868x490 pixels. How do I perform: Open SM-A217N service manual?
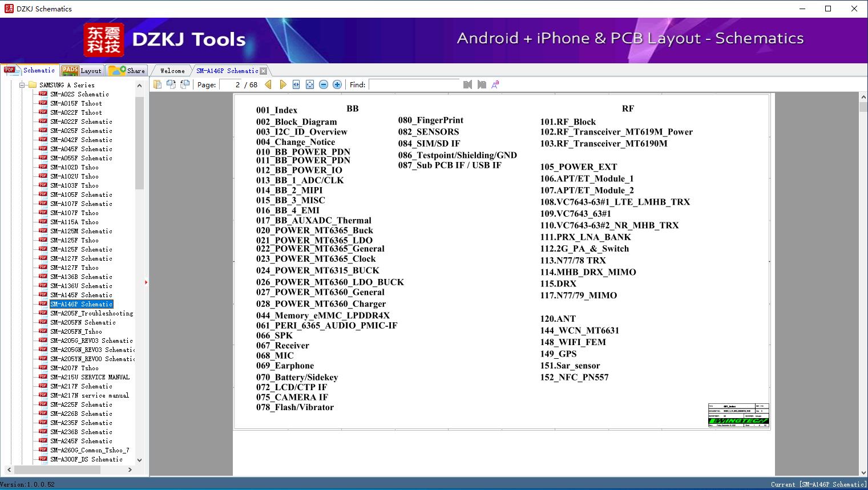point(90,395)
